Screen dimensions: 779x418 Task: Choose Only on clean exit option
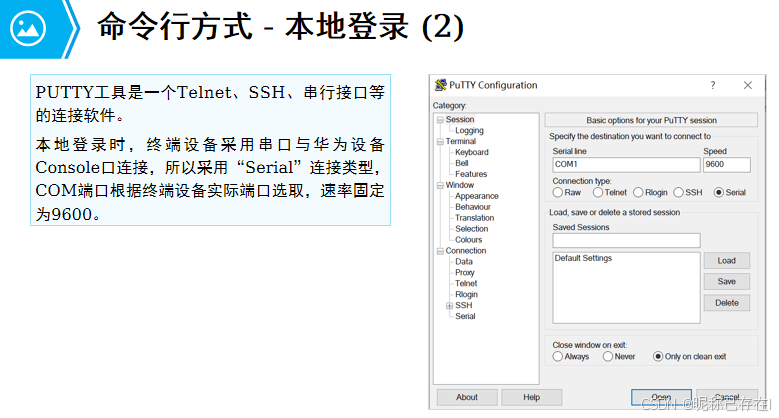(658, 356)
